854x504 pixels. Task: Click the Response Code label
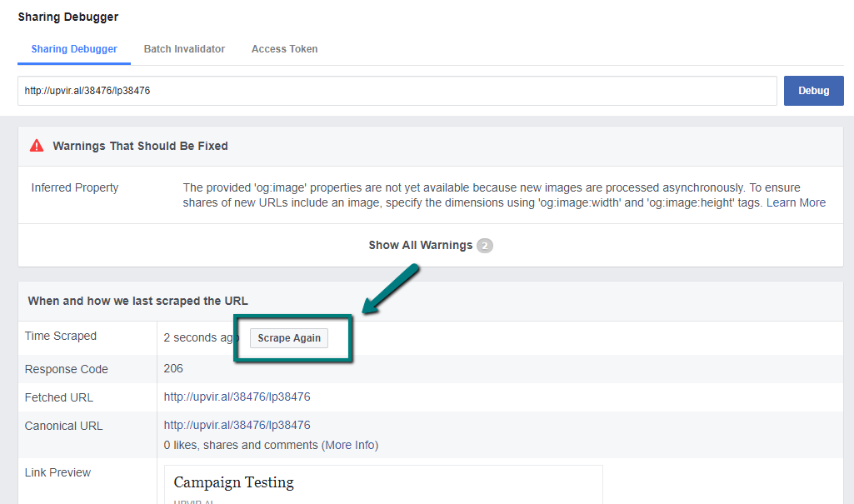pos(67,369)
